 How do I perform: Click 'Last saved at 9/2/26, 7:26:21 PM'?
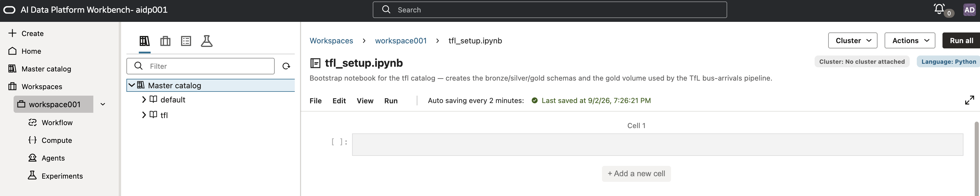point(596,101)
